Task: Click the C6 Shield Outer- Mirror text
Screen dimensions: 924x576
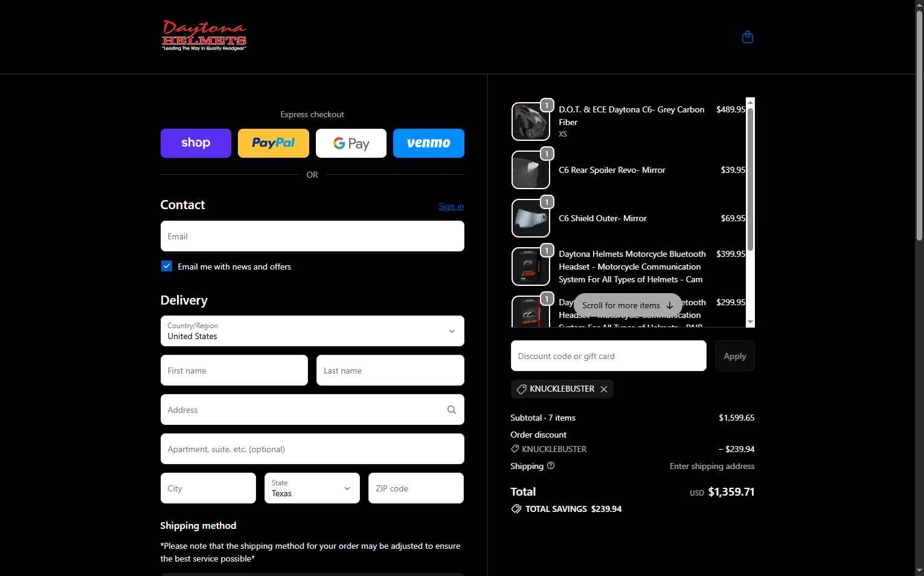Action: pyautogui.click(x=603, y=218)
